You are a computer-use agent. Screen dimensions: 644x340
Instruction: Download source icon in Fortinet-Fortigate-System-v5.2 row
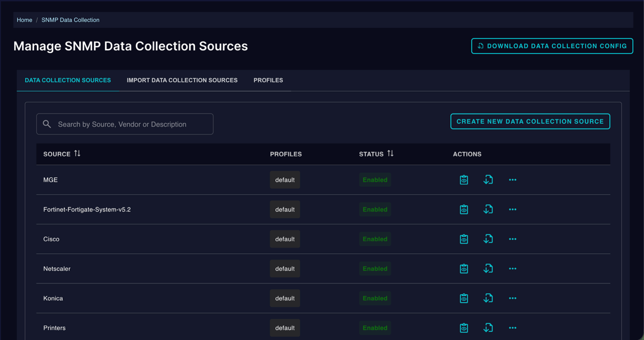coord(488,210)
